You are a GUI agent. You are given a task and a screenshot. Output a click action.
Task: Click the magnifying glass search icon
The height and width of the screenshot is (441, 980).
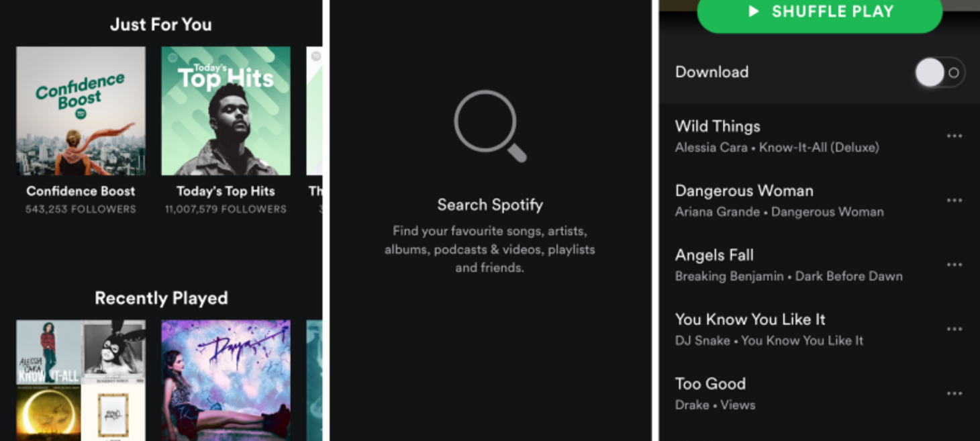click(x=490, y=126)
